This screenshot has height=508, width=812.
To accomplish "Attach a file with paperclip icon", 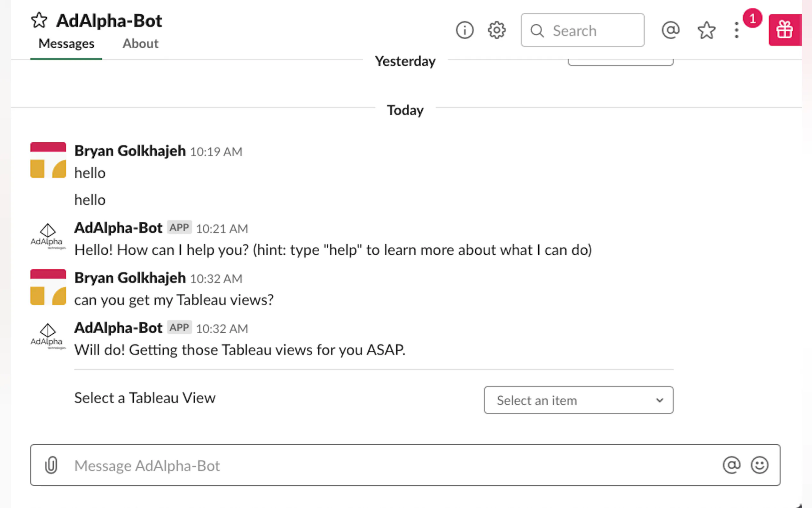I will (51, 465).
